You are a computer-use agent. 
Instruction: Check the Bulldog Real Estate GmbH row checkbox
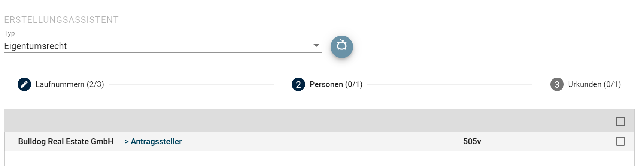click(620, 141)
